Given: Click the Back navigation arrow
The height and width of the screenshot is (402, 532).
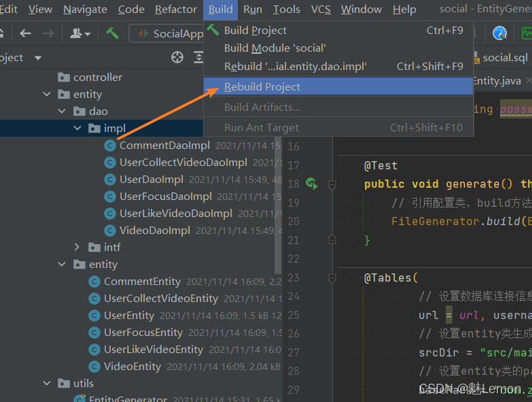Looking at the screenshot, I should coord(25,33).
